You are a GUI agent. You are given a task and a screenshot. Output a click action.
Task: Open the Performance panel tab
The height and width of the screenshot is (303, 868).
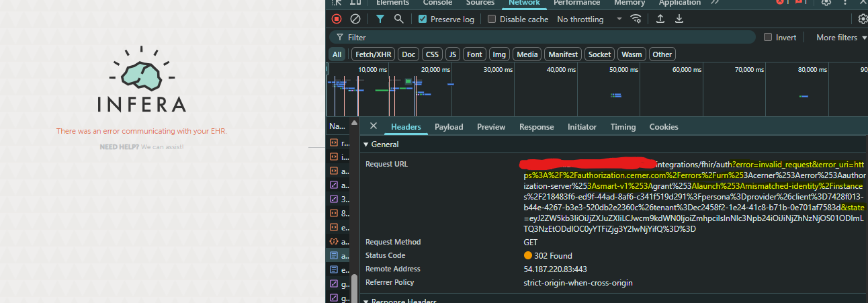coord(577,3)
